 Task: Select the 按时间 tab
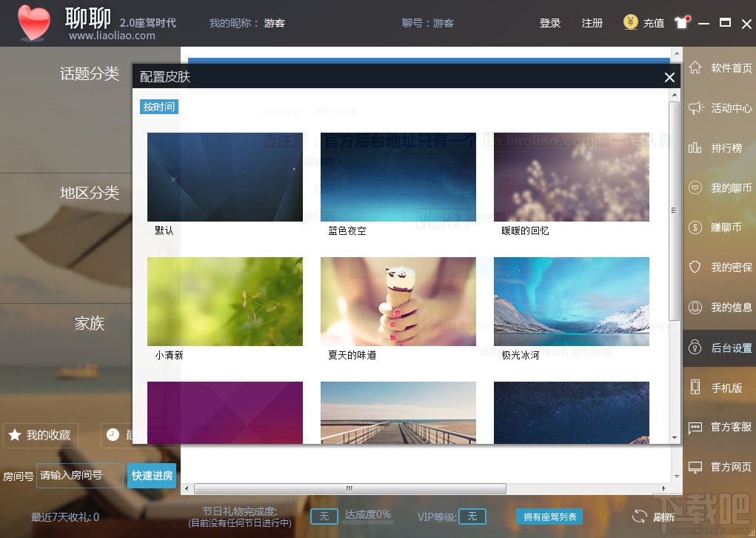pyautogui.click(x=159, y=107)
